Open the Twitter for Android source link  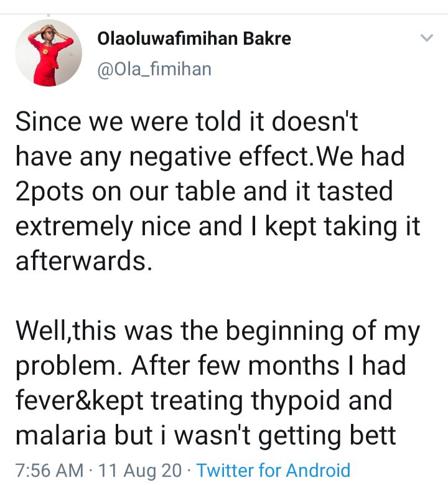273,470
